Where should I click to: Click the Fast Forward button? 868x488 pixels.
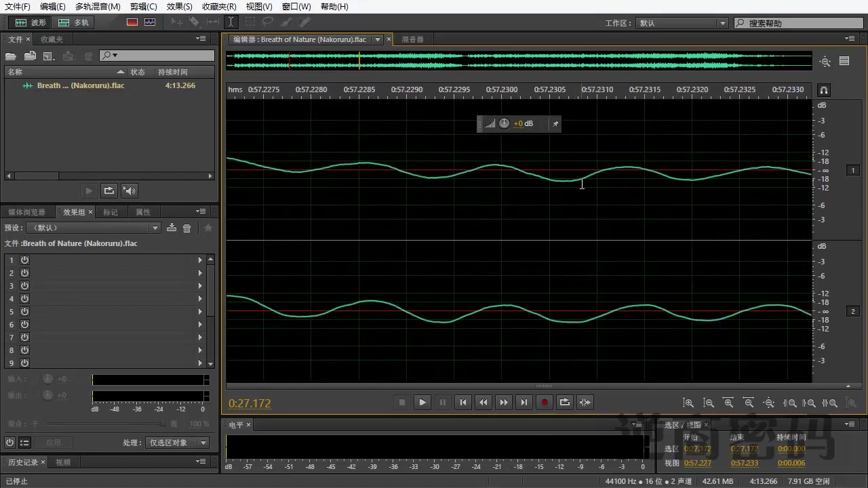(x=503, y=402)
